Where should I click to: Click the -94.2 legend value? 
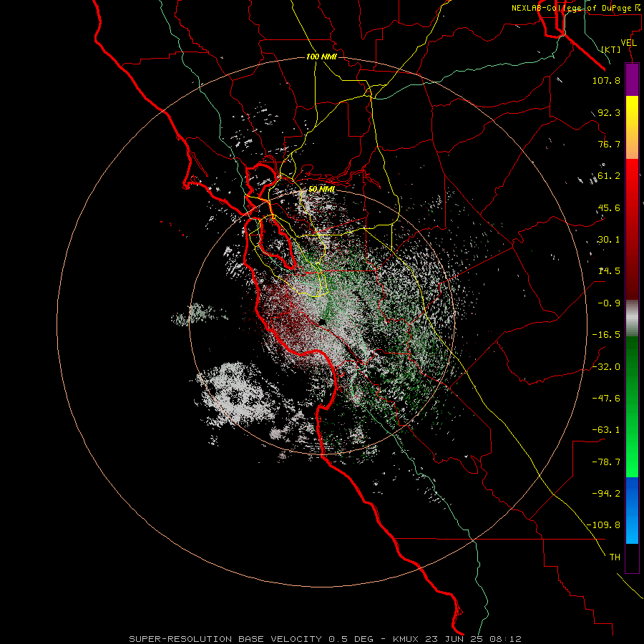606,494
